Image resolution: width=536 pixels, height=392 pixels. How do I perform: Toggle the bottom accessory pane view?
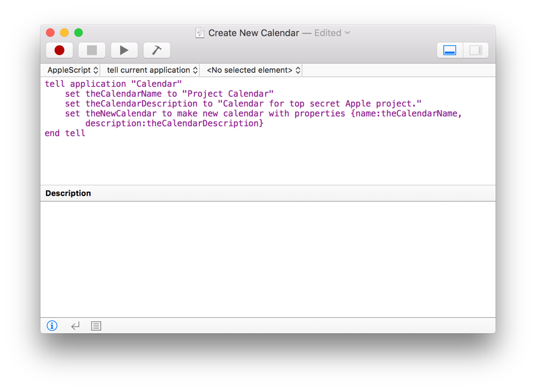(450, 50)
